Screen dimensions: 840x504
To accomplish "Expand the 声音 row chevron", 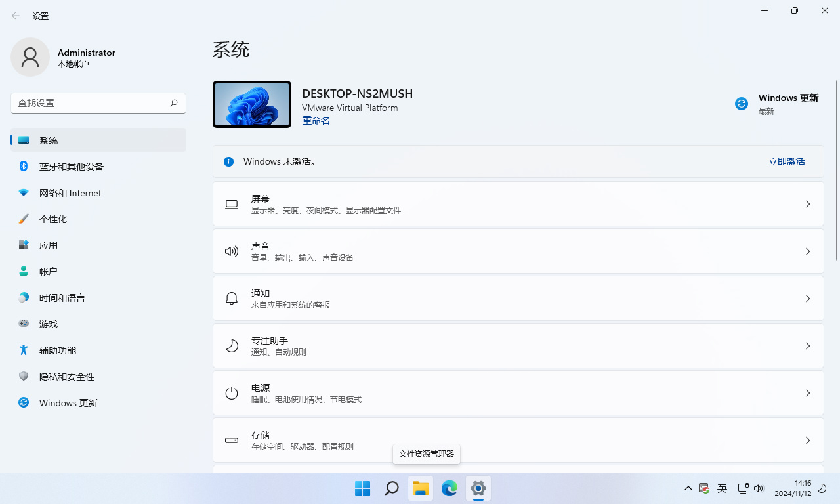I will click(x=808, y=251).
